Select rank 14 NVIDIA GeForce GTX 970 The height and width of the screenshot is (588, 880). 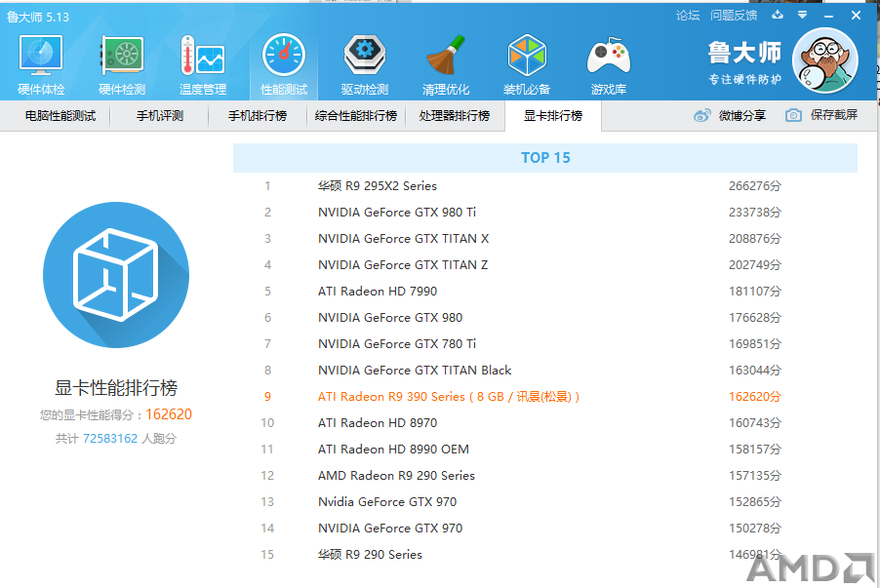click(545, 529)
